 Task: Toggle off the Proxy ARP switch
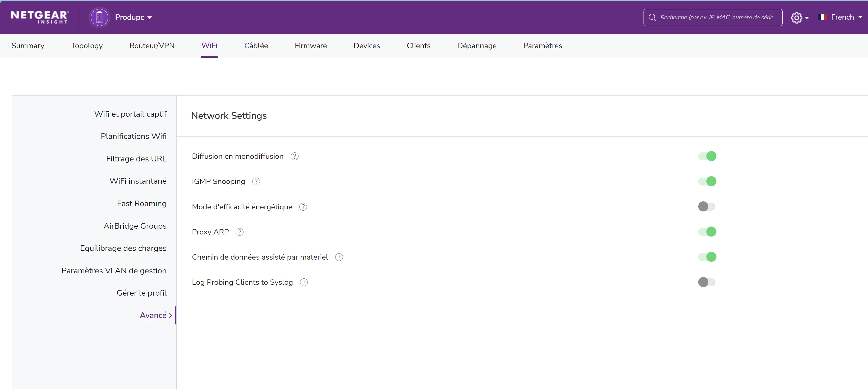(707, 232)
